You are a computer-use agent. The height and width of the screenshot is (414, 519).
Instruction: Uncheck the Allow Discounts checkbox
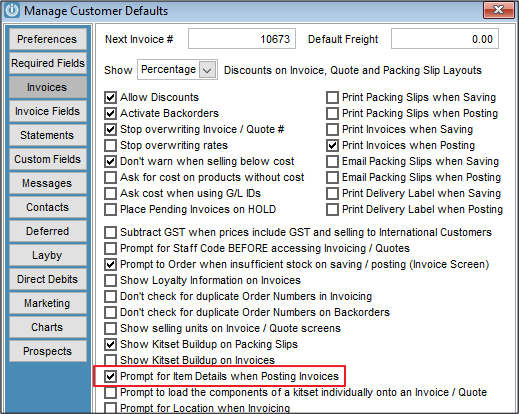tap(110, 97)
